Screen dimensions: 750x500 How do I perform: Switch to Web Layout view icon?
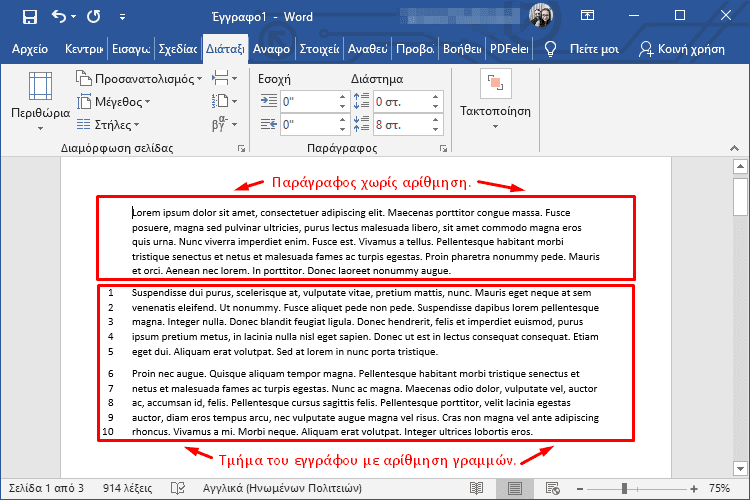coord(553,489)
